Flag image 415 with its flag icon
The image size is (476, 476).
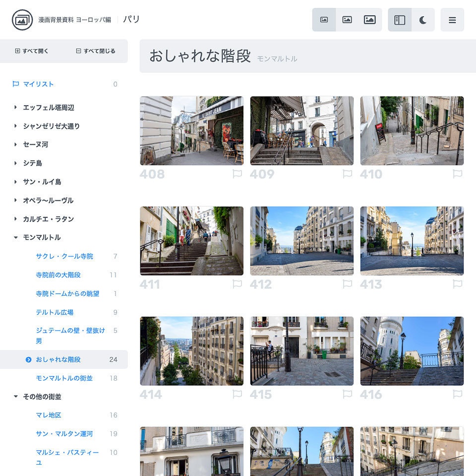tap(348, 394)
